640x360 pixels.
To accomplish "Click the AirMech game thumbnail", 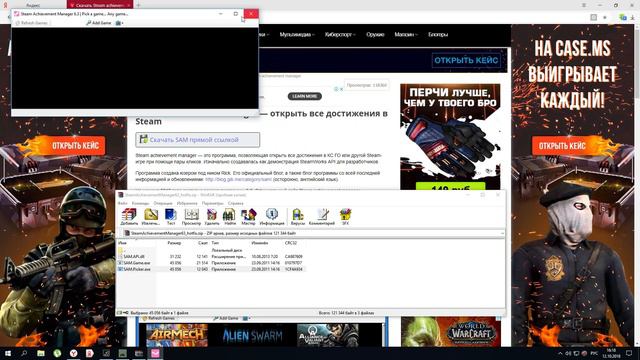I will (x=177, y=336).
